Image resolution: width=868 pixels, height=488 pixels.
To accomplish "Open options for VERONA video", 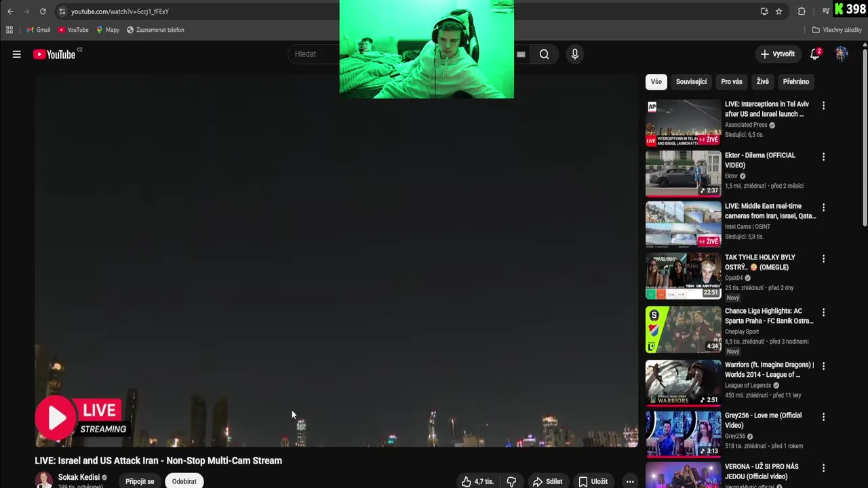I will click(x=823, y=468).
